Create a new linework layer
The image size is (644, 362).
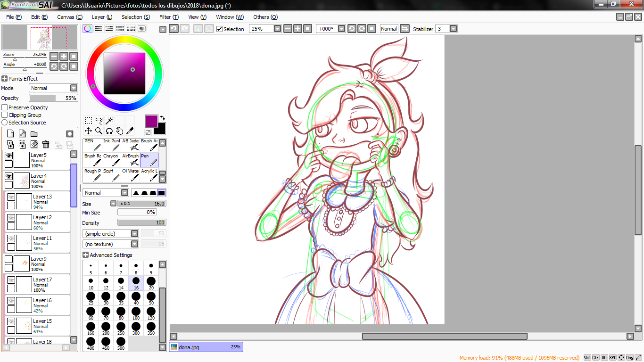pos(22,134)
